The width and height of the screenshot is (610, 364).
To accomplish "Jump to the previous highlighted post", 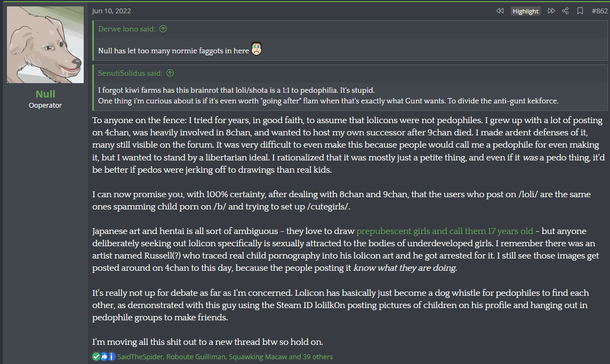I will coord(500,11).
